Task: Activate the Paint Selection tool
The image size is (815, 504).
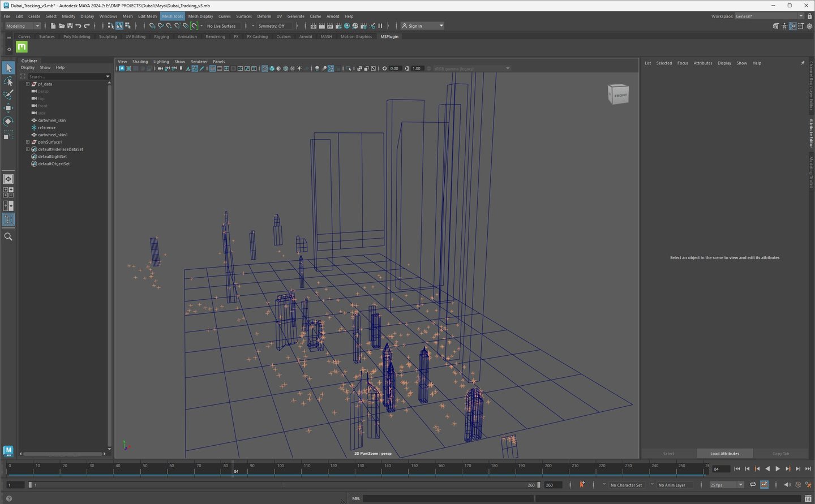Action: 8,94
